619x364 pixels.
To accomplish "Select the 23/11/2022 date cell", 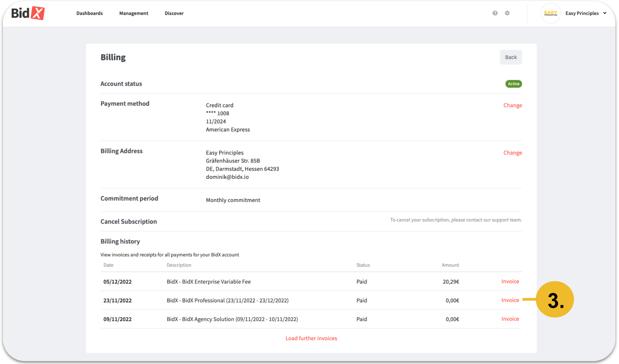I will 117,300.
